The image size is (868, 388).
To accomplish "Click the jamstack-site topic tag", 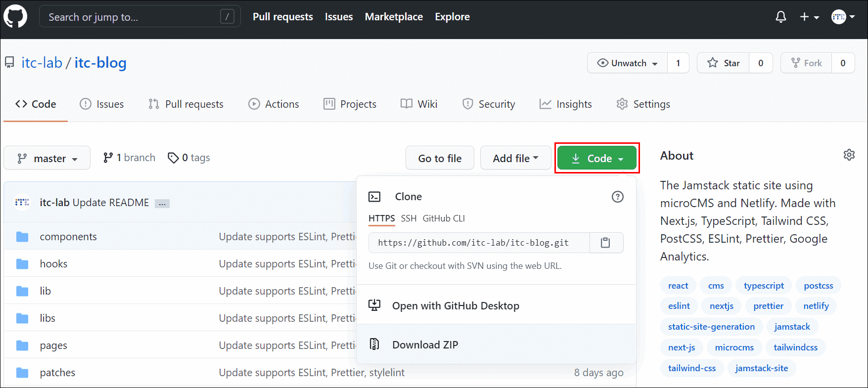I will coord(762,368).
